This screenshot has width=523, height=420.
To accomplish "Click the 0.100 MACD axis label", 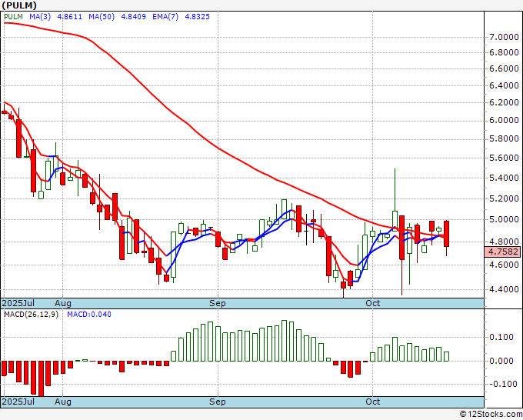I will tap(501, 337).
